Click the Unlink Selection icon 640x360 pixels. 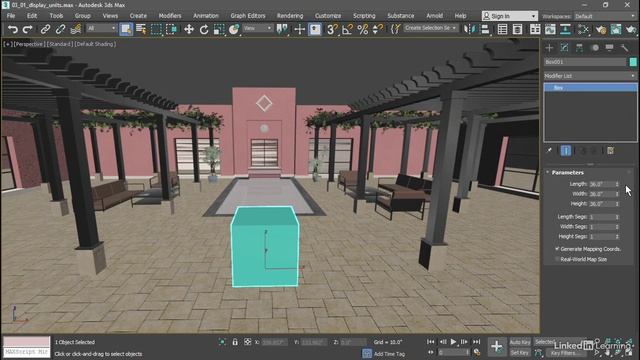pos(60,29)
